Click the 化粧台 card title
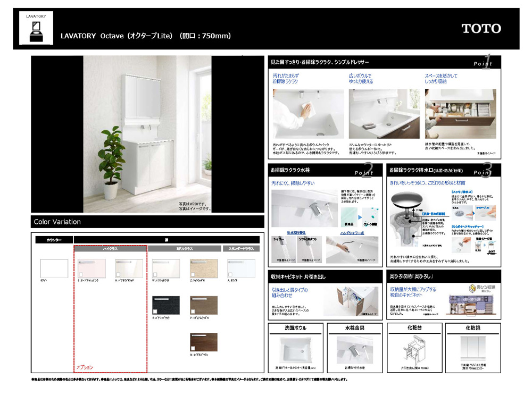Screen dimensions: 532x395 point(414,327)
